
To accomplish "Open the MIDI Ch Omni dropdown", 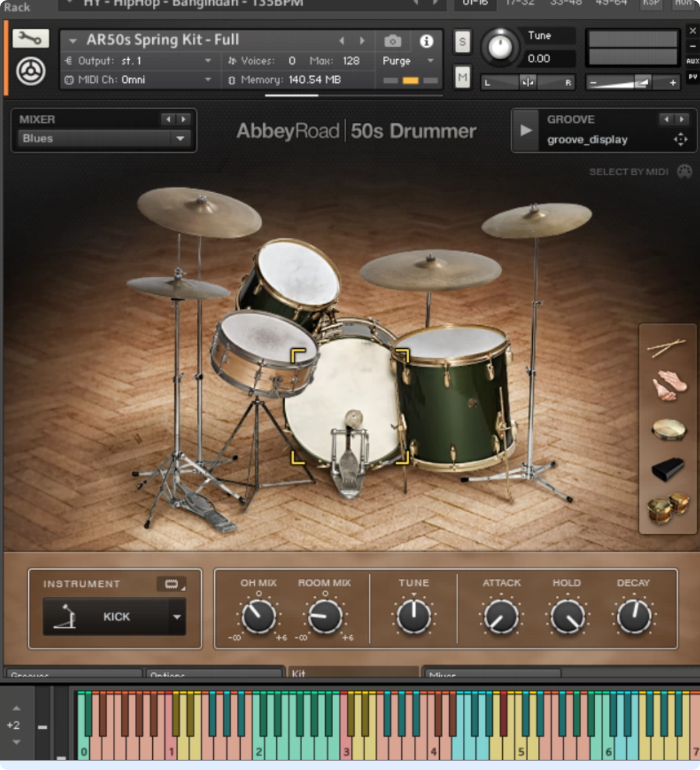I will (139, 80).
